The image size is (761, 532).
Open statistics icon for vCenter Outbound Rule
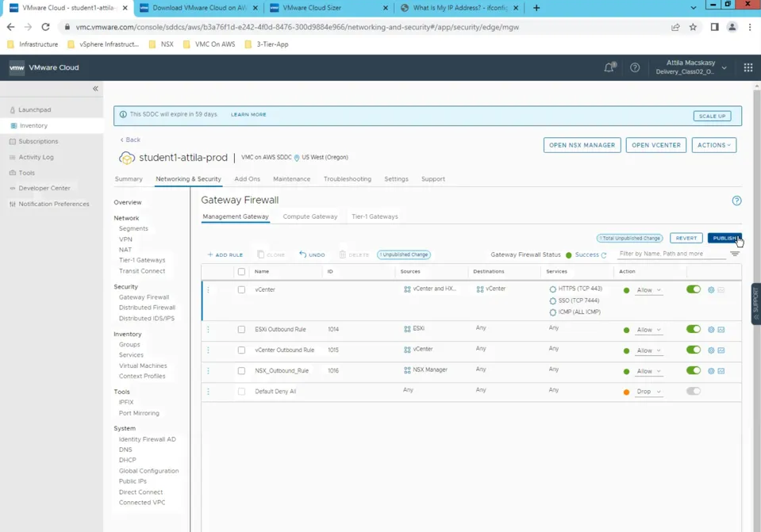click(721, 350)
